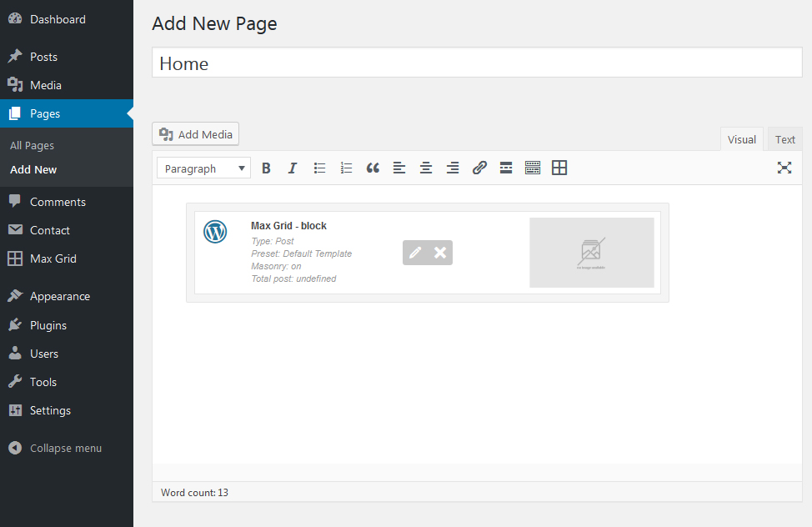Align text right
The width and height of the screenshot is (812, 527).
(x=453, y=168)
